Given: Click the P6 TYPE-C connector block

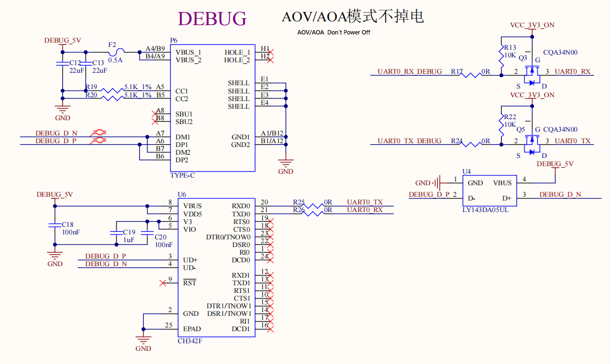Looking at the screenshot, I should click(x=213, y=108).
